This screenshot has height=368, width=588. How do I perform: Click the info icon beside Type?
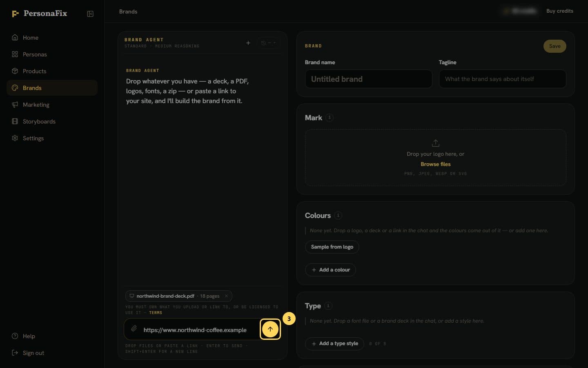pos(328,306)
